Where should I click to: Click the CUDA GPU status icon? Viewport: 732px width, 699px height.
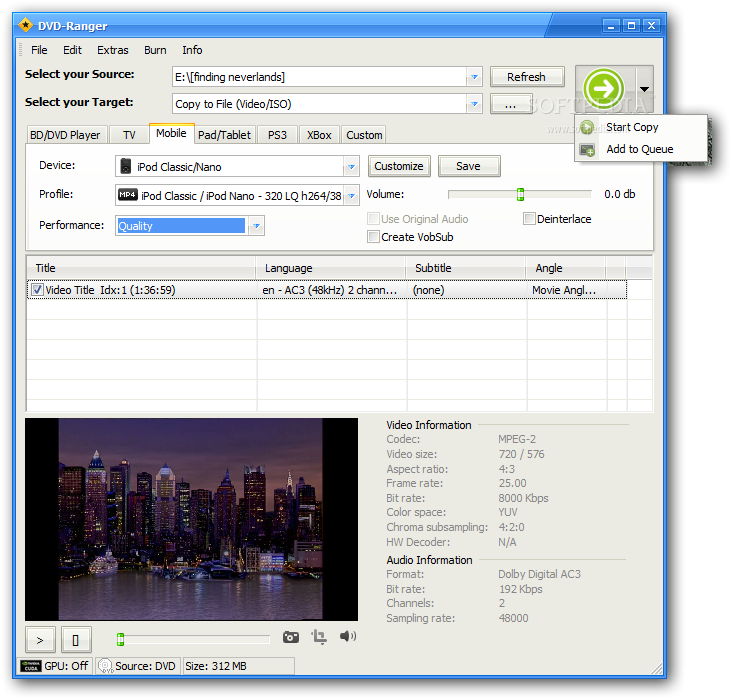pos(31,666)
